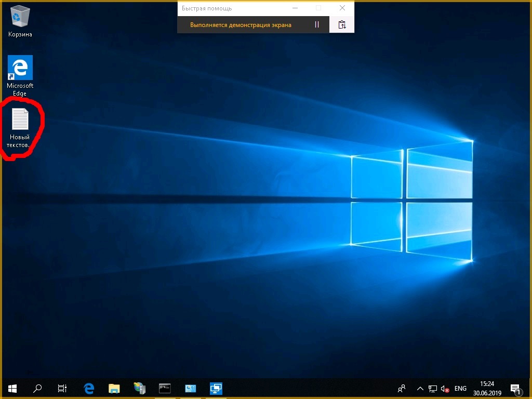Open the taskbar search magnifier
The image size is (532, 399).
[37, 388]
